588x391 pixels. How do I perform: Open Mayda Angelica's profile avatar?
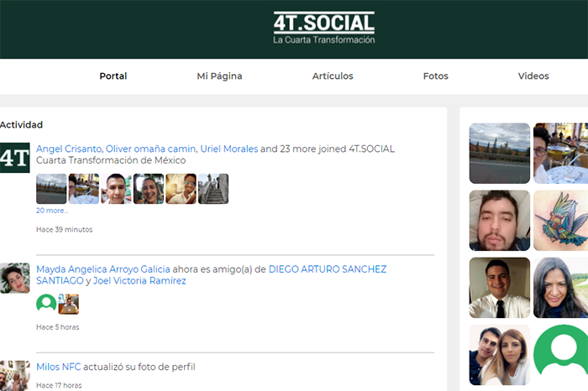[15, 278]
